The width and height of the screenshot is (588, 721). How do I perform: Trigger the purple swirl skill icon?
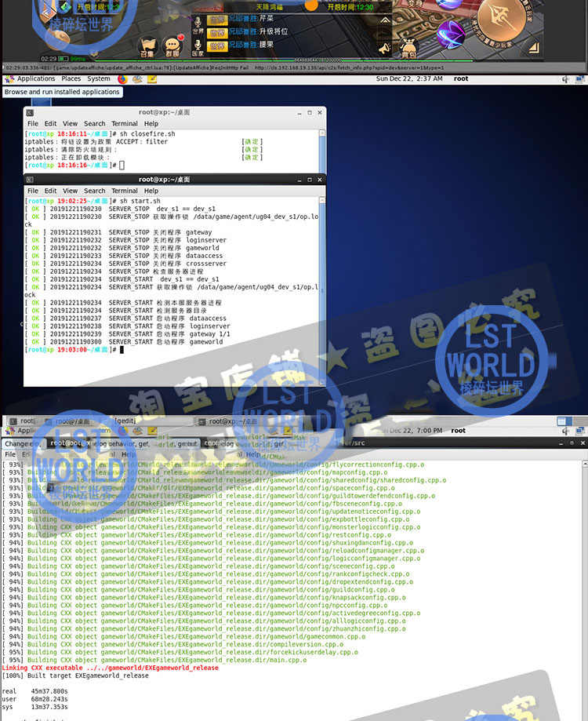pos(450,35)
